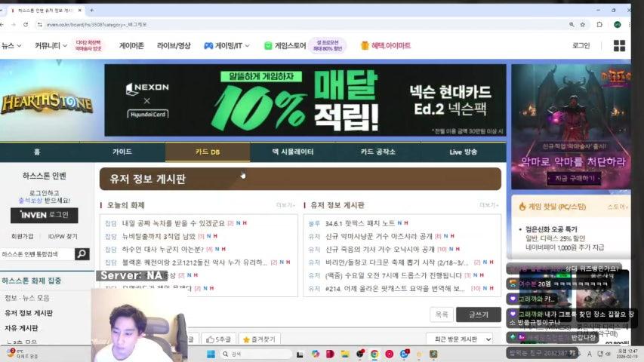
Task: Open Chrome from the taskbar
Action: pyautogui.click(x=374, y=354)
